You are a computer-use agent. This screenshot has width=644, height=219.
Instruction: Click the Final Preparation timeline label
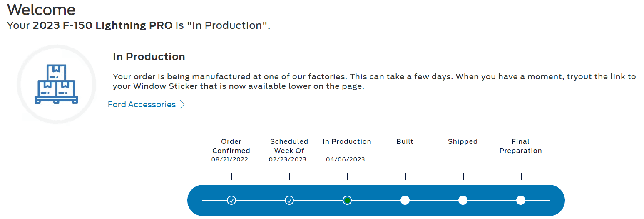(x=520, y=146)
